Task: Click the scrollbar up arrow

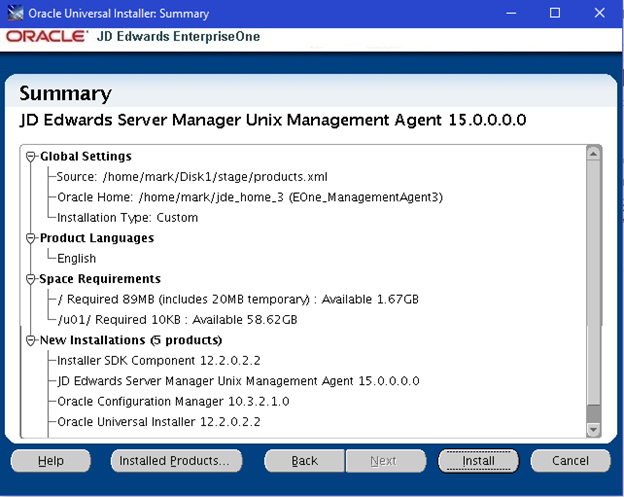Action: click(x=593, y=153)
